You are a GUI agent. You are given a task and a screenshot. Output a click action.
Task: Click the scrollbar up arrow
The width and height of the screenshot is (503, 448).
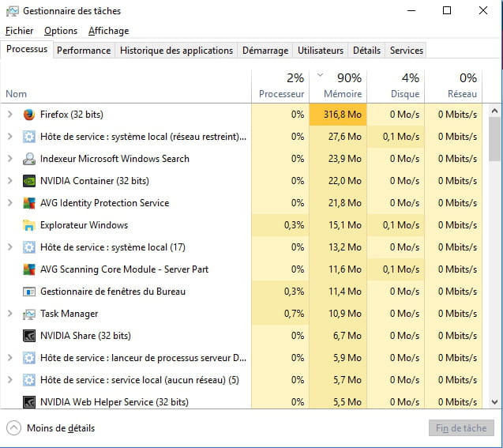494,111
